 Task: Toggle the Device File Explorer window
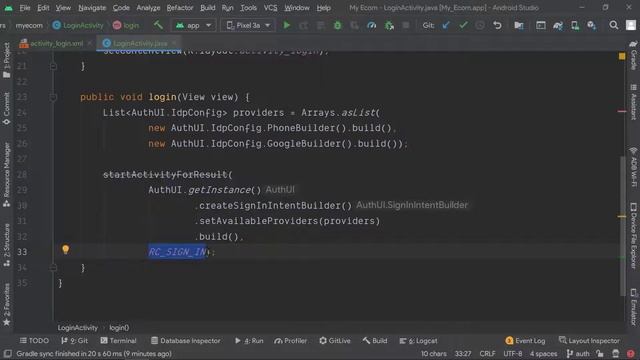633,236
